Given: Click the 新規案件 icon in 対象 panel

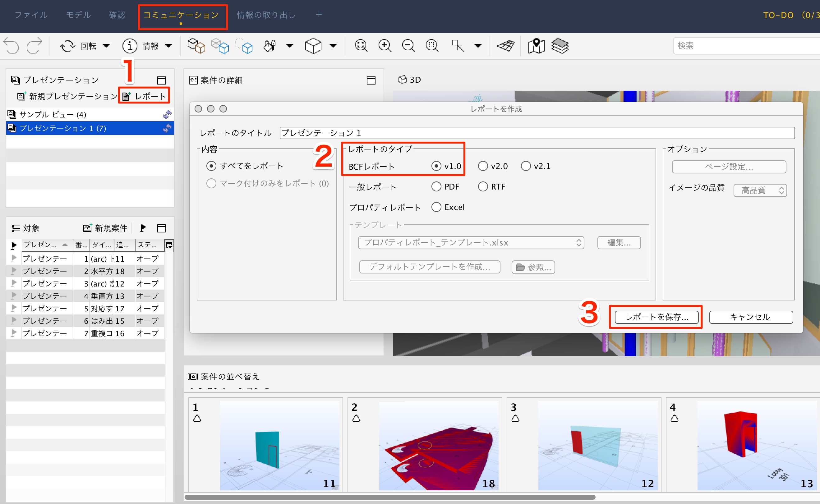Looking at the screenshot, I should pos(87,228).
